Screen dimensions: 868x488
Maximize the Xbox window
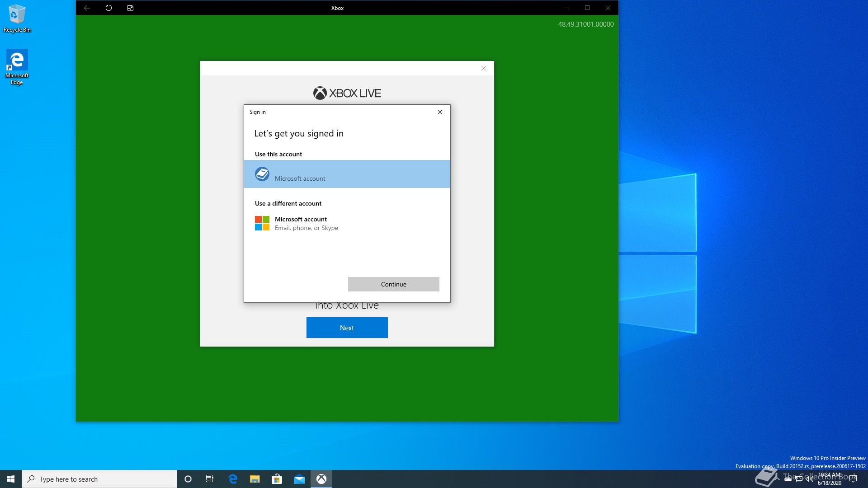tap(587, 8)
